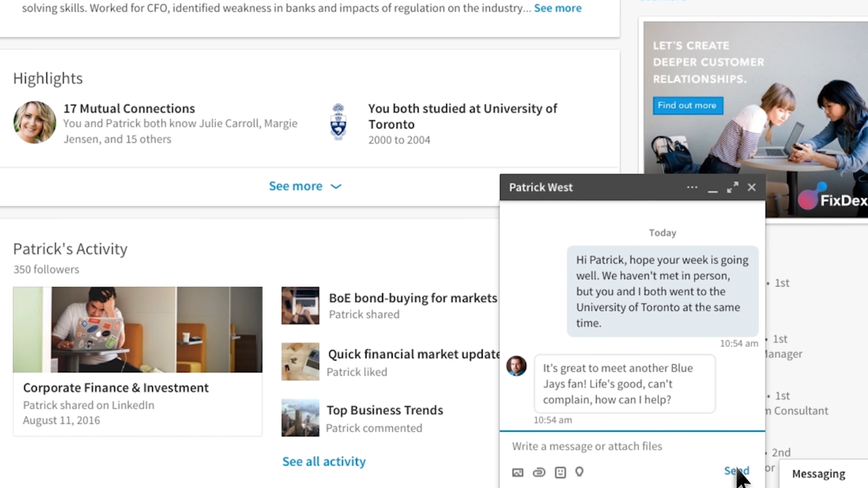Click Patrick's avatar in chat conversation
The height and width of the screenshot is (488, 868).
[x=517, y=366]
